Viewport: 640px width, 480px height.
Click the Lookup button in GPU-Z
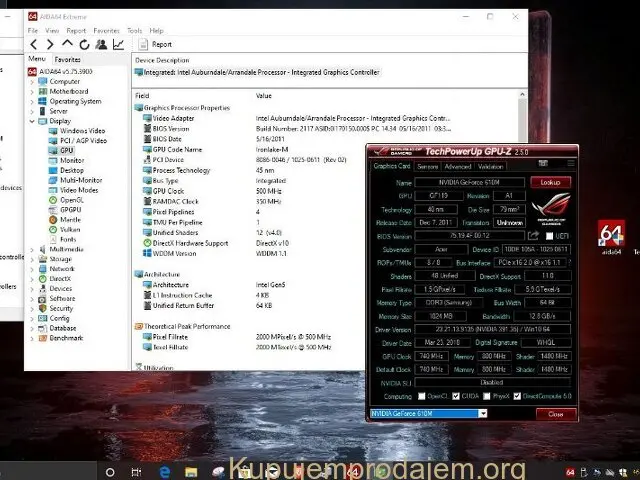550,183
